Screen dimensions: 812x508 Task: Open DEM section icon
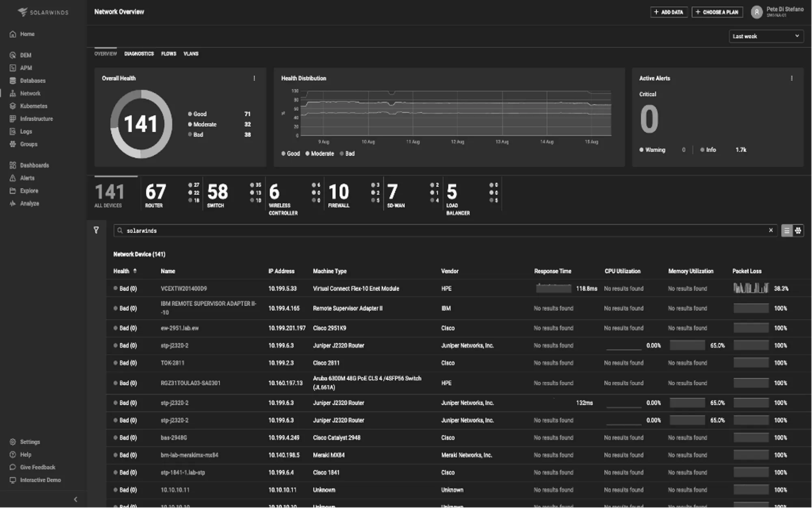[13, 55]
